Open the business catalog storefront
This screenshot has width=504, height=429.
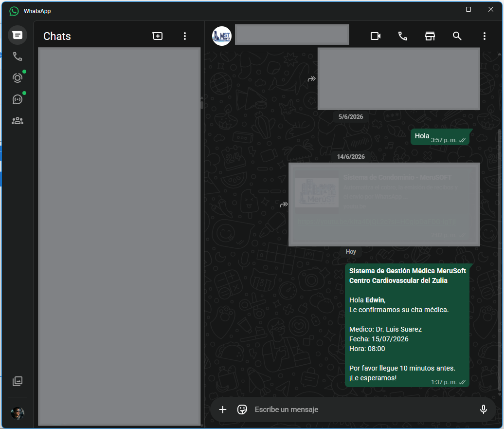pyautogui.click(x=430, y=36)
